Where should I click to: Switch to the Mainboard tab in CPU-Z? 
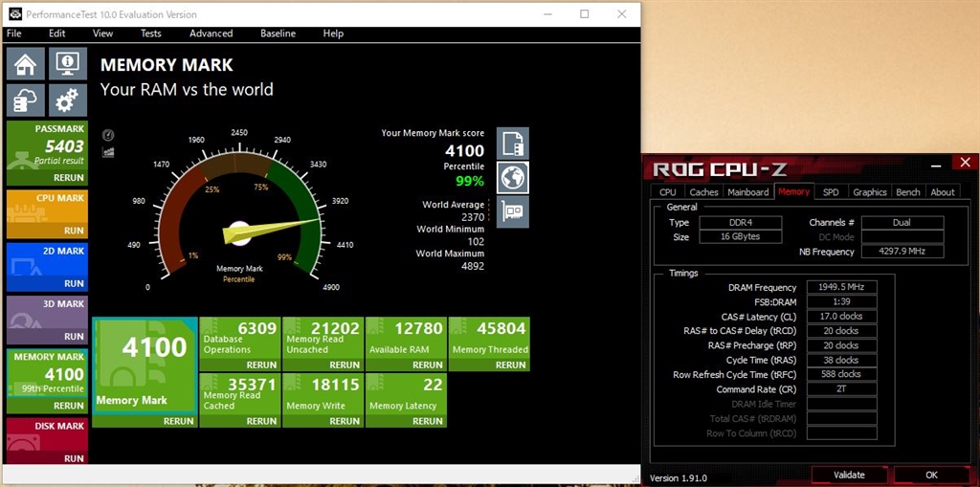click(x=748, y=192)
